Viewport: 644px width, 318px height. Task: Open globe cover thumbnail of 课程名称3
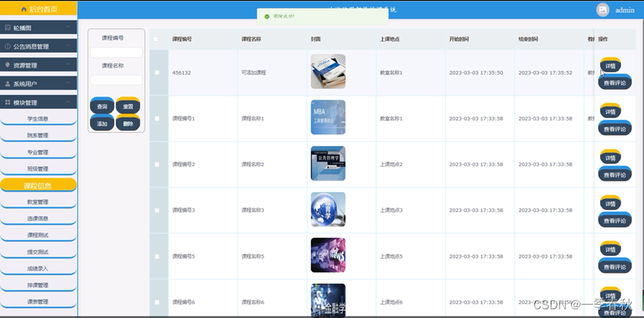pos(328,209)
